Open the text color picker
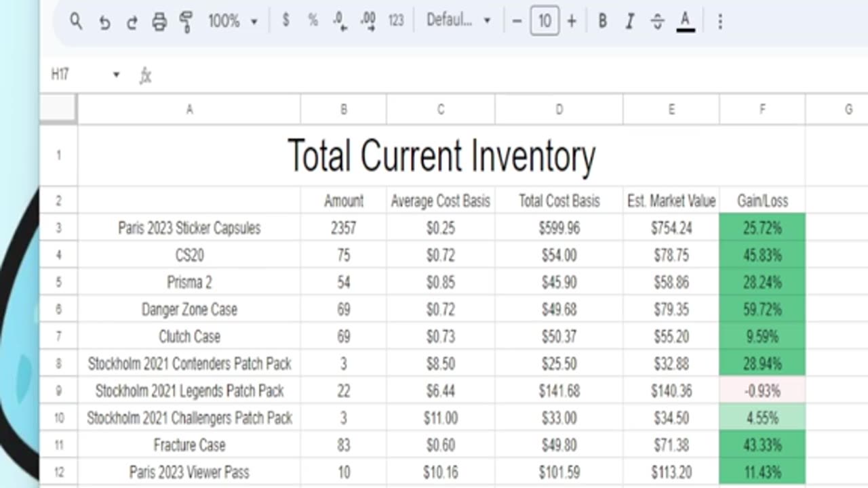This screenshot has height=488, width=868. pos(686,22)
